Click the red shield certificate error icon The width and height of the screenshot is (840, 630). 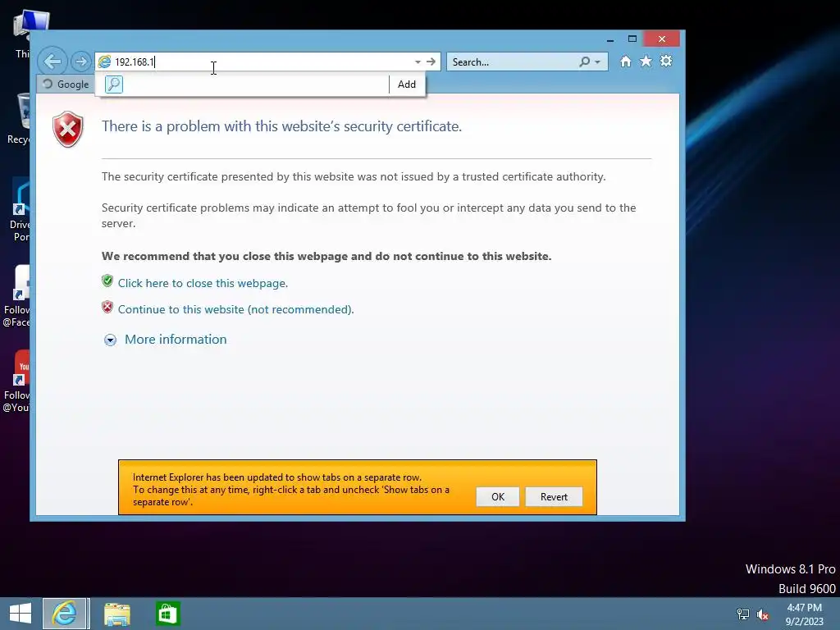[x=68, y=129]
